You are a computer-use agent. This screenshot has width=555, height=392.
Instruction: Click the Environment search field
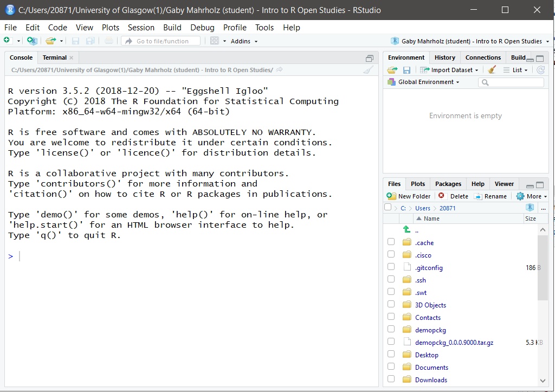click(511, 82)
